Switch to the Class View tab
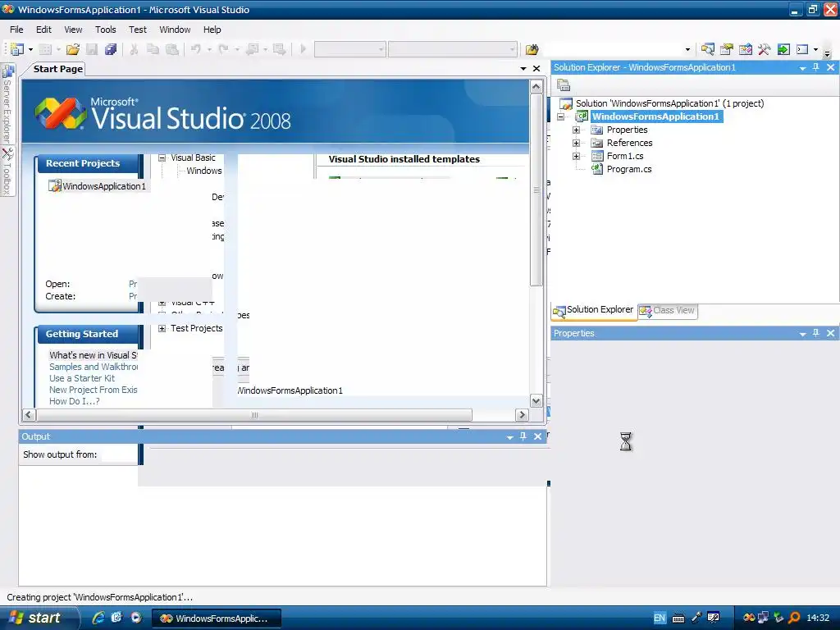The image size is (840, 630). (x=668, y=311)
